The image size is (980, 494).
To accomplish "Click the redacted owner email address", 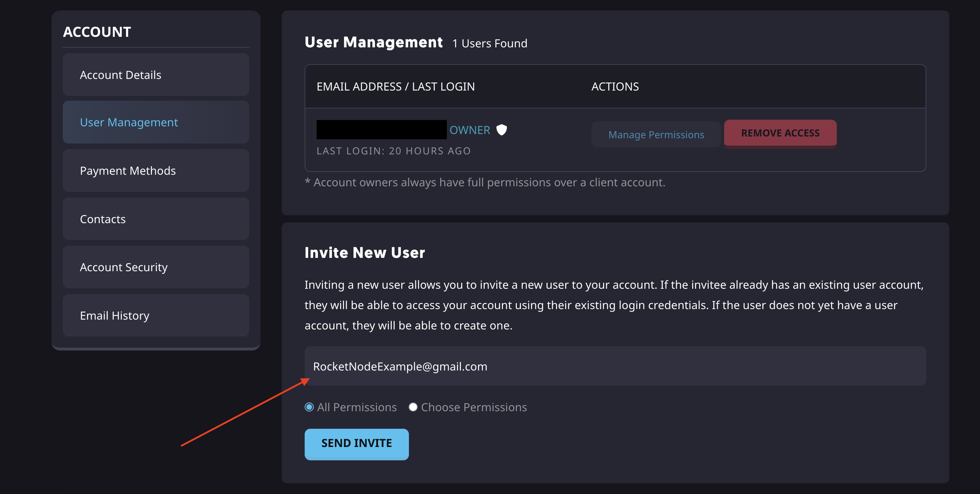I will tap(381, 130).
